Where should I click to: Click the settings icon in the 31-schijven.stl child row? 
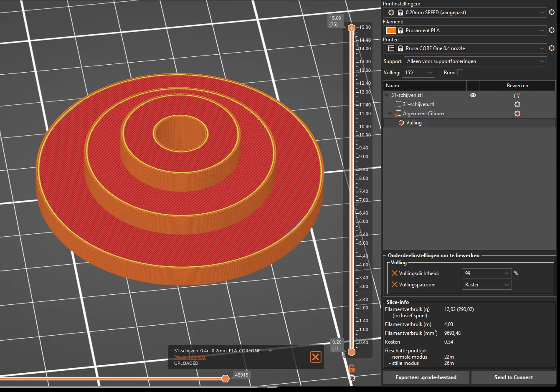(x=517, y=104)
